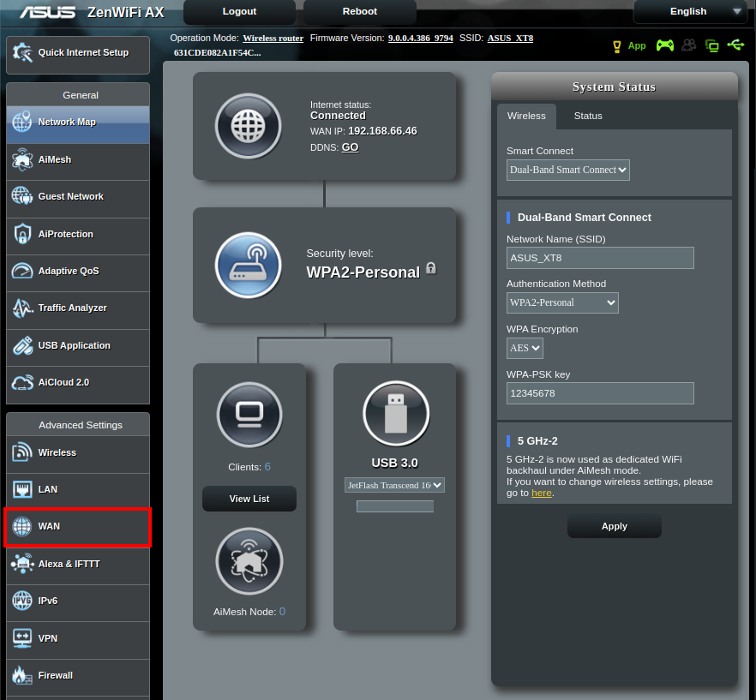Open Firewall settings
Image resolution: width=756 pixels, height=700 pixels.
(x=78, y=677)
